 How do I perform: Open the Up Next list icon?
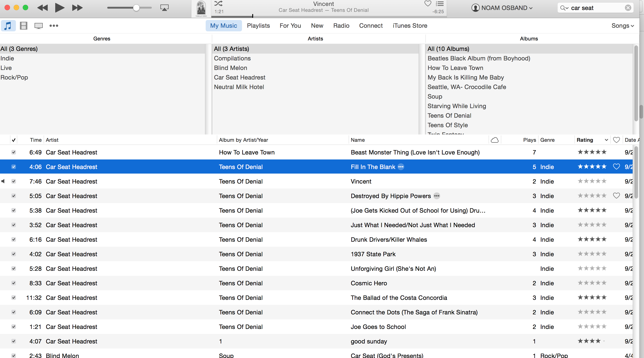click(x=439, y=3)
